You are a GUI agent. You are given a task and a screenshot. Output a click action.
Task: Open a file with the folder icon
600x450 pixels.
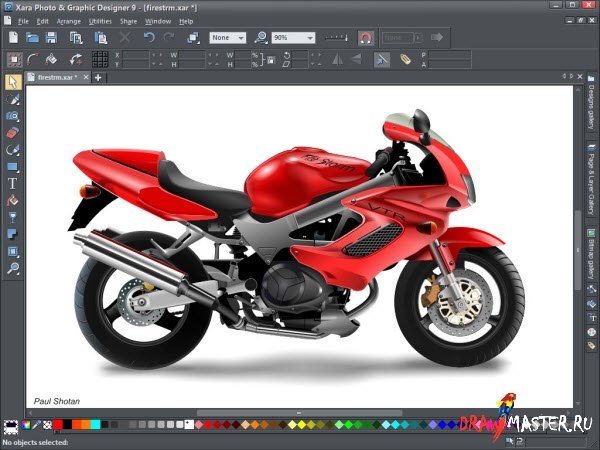32,38
